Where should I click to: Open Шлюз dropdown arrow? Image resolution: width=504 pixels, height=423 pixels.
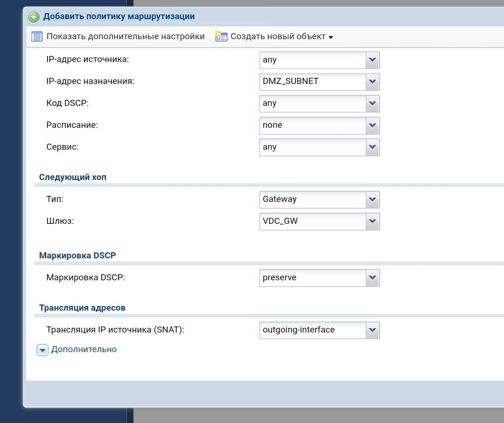click(372, 222)
